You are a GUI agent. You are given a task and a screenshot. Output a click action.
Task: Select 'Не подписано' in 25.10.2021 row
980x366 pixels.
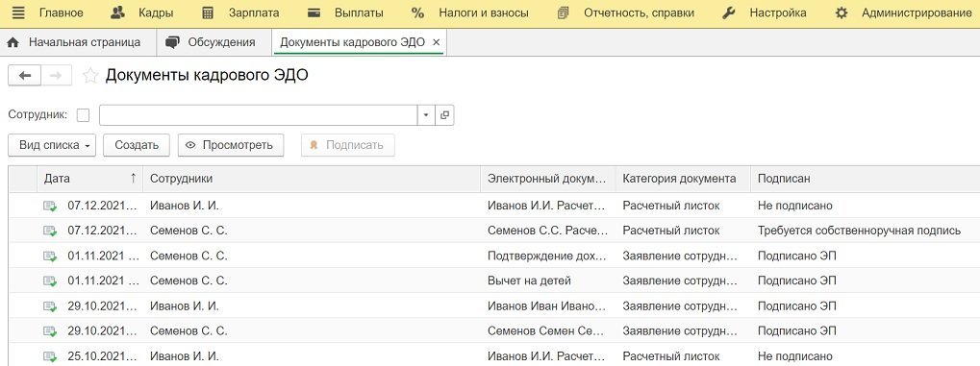pyautogui.click(x=795, y=356)
